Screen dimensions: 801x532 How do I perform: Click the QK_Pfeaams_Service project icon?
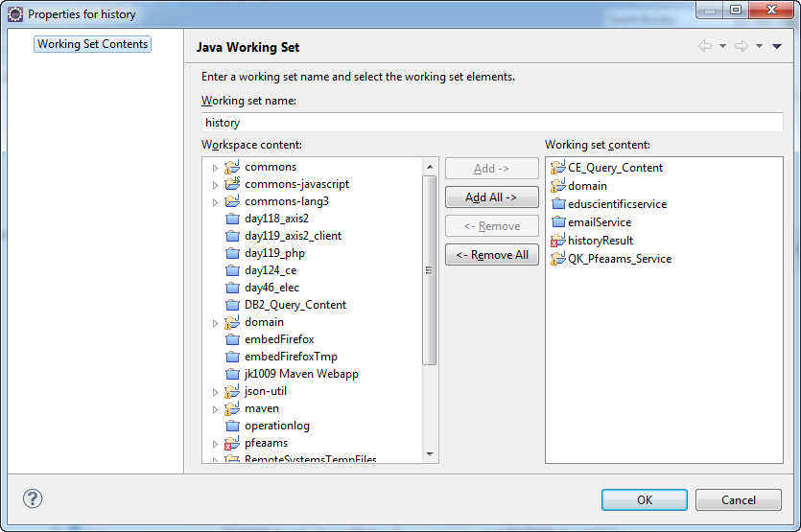tap(558, 259)
